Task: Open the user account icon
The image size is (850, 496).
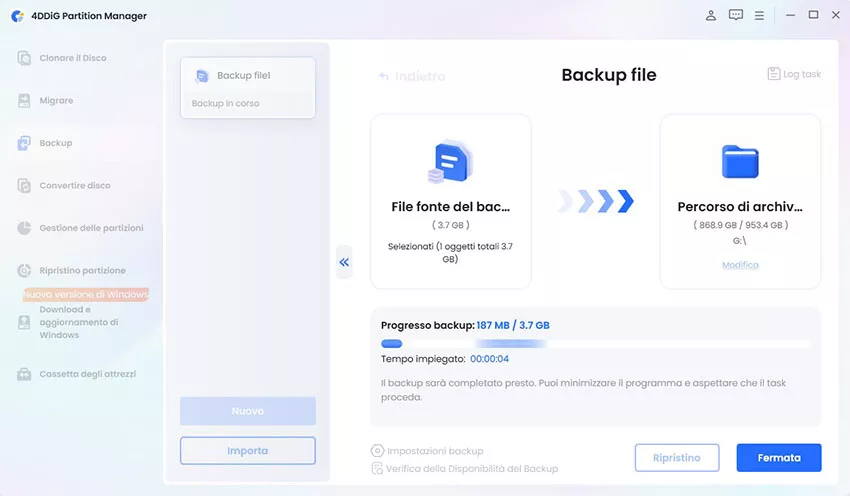Action: 711,15
